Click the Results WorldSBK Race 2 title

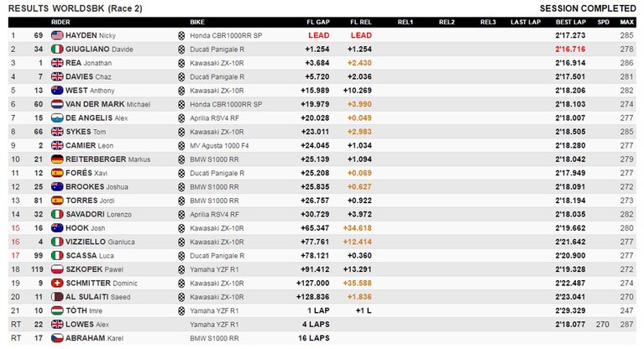pyautogui.click(x=76, y=8)
